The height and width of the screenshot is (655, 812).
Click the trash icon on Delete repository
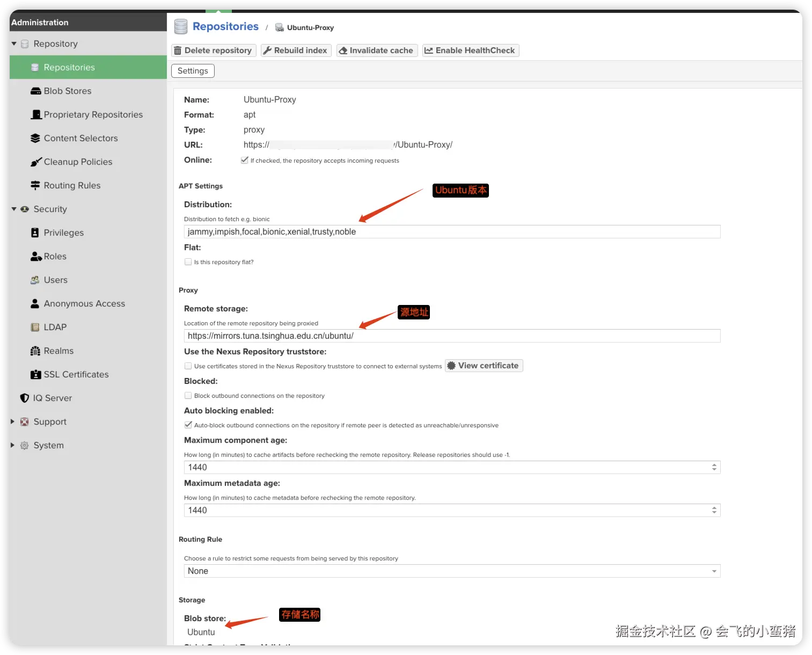[x=178, y=50]
